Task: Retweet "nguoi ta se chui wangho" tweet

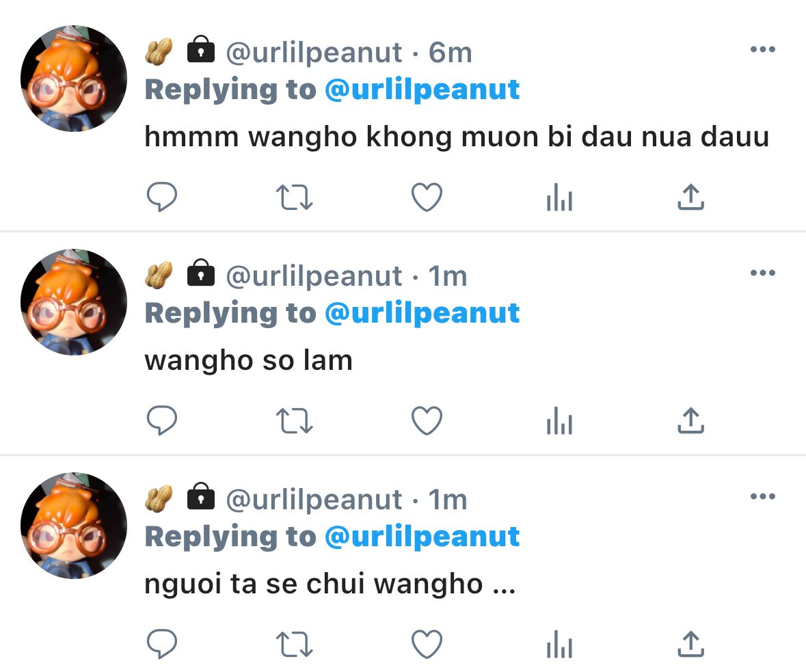Action: (295, 644)
